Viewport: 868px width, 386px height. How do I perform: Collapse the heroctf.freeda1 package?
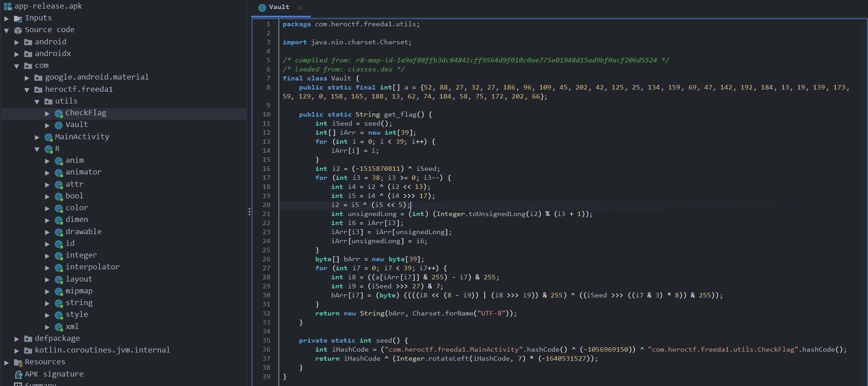(x=27, y=89)
